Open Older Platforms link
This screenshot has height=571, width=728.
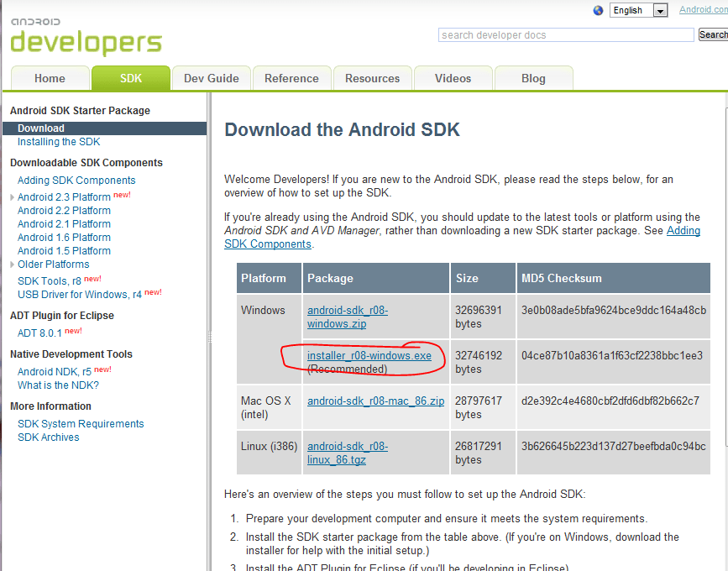[54, 265]
